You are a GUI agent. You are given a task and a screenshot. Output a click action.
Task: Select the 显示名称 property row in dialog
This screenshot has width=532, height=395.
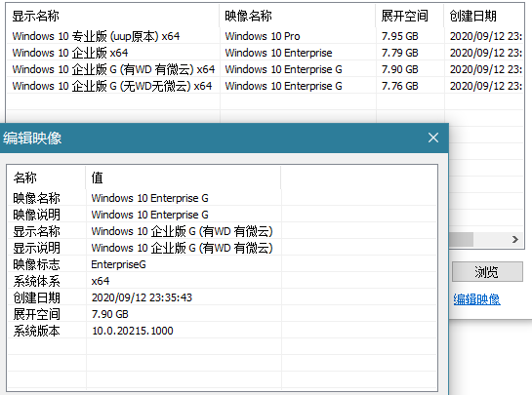pyautogui.click(x=223, y=231)
